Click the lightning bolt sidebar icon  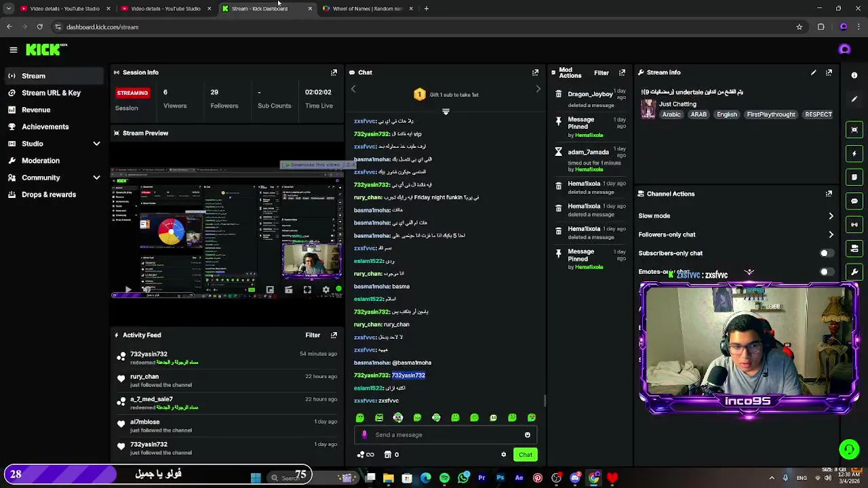pos(854,154)
